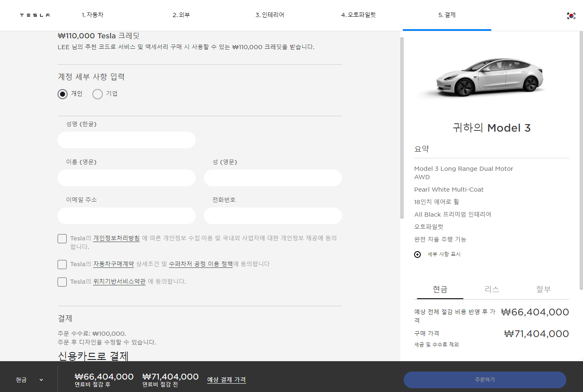Screen dimensions: 583x392
Task: Open the 예상 결제 가격 link
Action: click(x=226, y=380)
